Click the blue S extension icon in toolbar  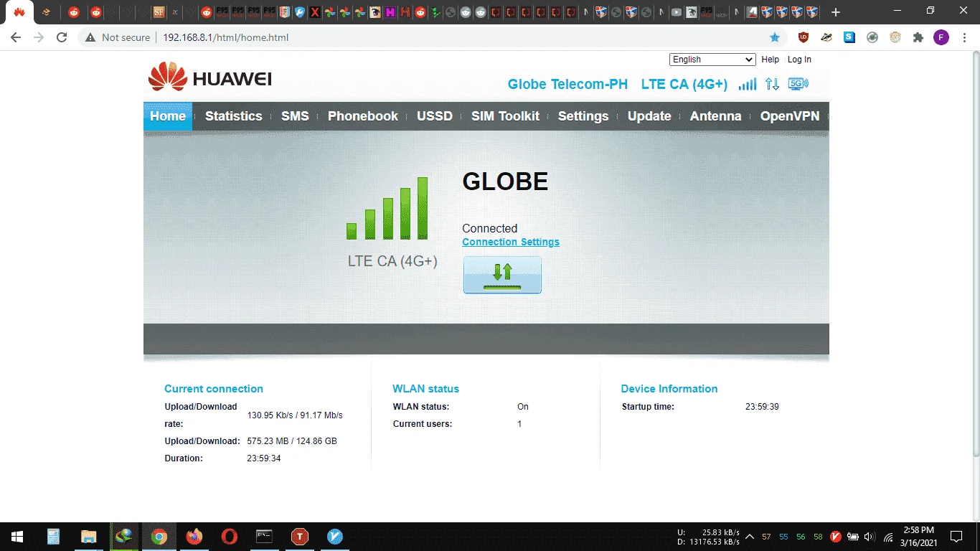click(x=849, y=37)
